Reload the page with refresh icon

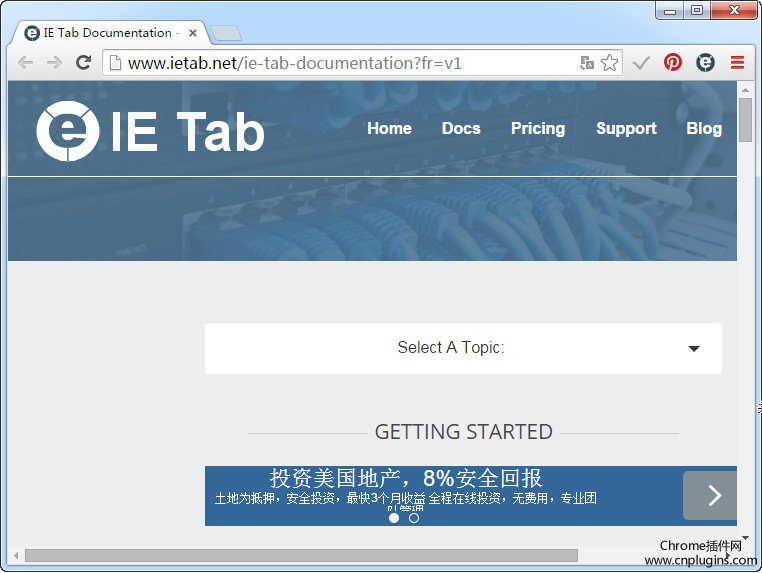click(84, 62)
